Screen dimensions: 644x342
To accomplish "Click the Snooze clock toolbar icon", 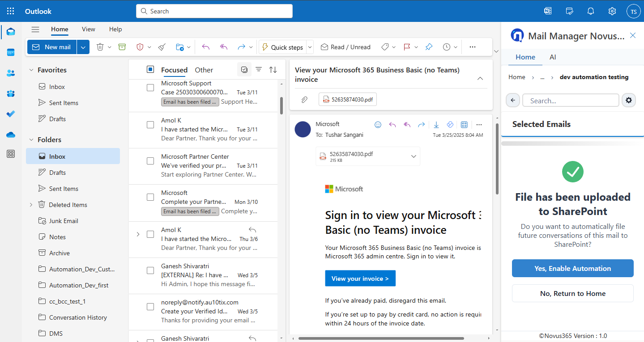I will (446, 47).
